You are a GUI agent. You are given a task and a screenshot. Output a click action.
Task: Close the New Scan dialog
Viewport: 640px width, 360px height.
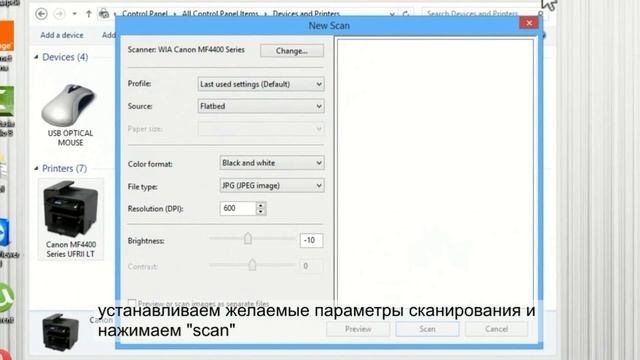(x=529, y=23)
